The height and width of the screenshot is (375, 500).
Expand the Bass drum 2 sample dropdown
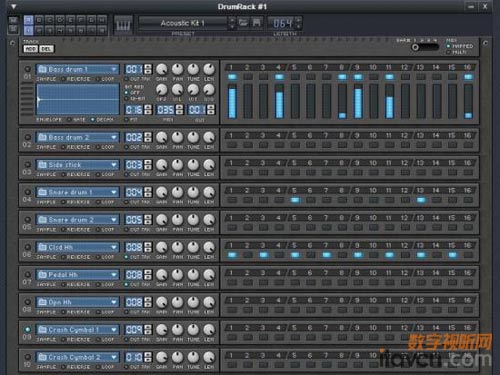tap(114, 137)
